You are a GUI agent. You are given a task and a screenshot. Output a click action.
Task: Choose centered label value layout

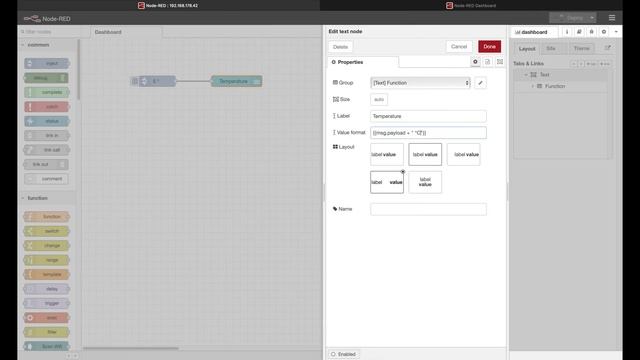click(x=425, y=154)
